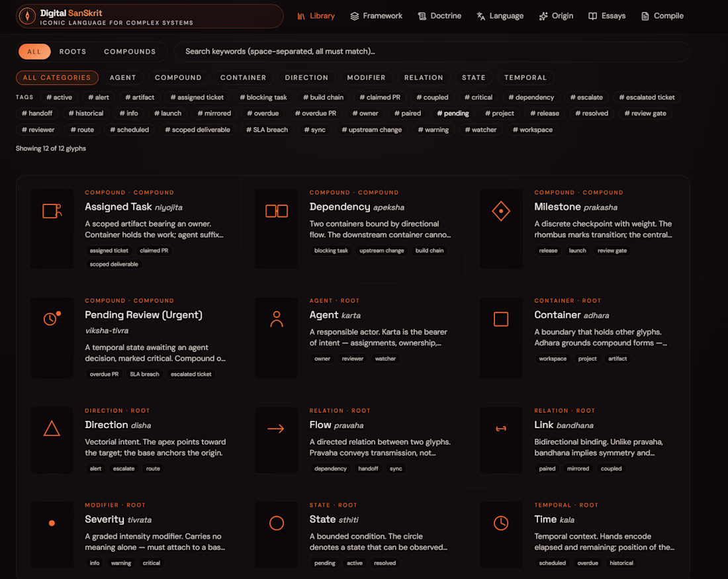
Task: Select the ALL CATEGORIES chip
Action: click(57, 77)
